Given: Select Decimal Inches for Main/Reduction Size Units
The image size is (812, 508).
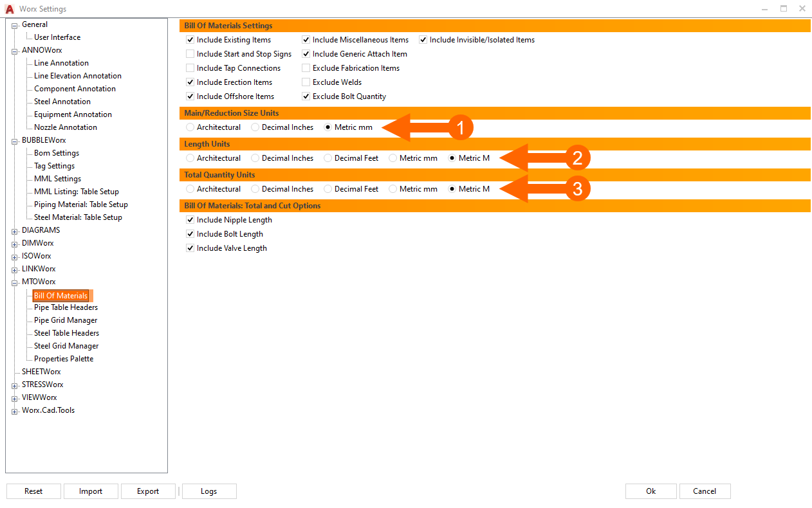Looking at the screenshot, I should (255, 127).
